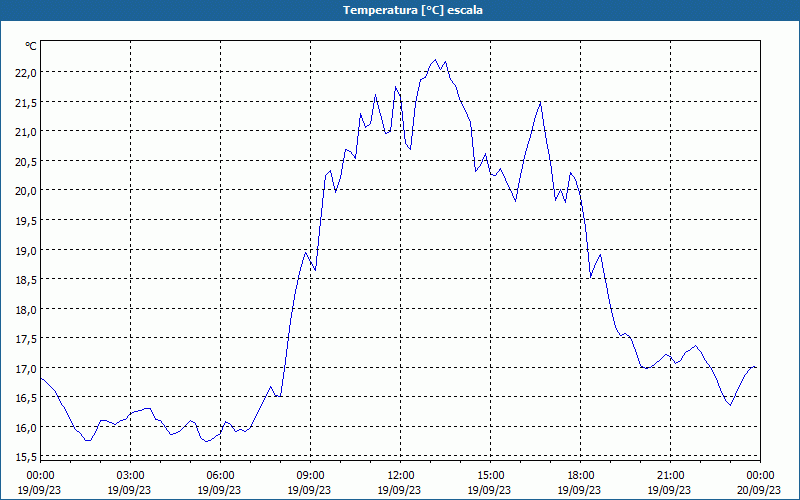The width and height of the screenshot is (800, 500).
Task: Click the 06:00 time axis label
Action: click(x=220, y=476)
